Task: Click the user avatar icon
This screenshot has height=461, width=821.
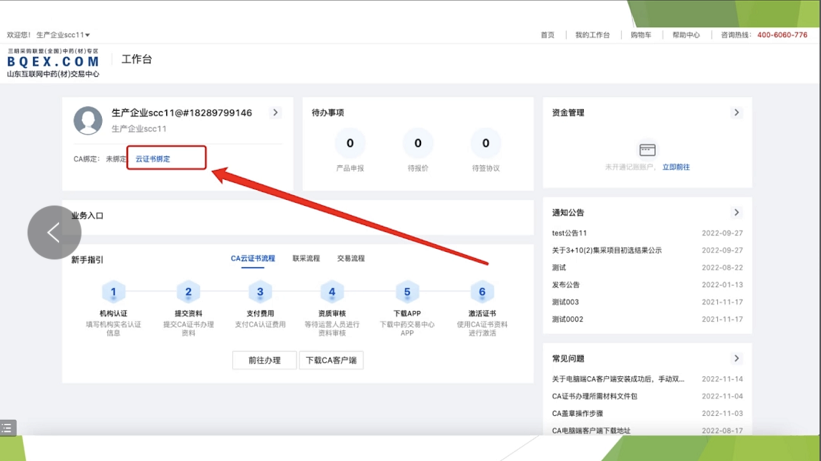Action: click(88, 120)
